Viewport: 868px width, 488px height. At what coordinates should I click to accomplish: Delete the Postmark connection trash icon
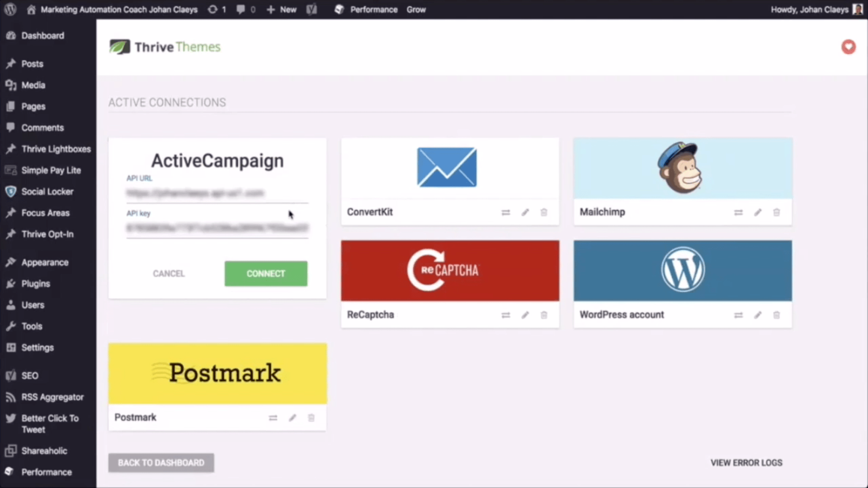[x=311, y=418]
